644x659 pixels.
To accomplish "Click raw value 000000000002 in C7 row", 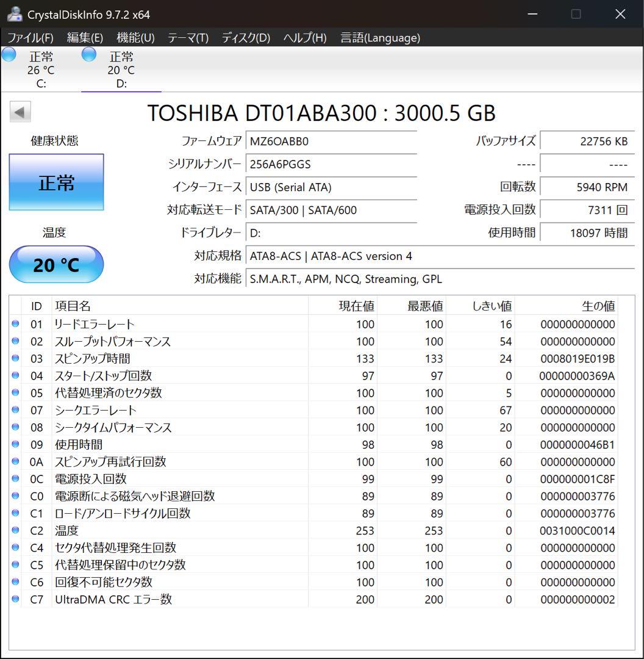I will tap(578, 600).
